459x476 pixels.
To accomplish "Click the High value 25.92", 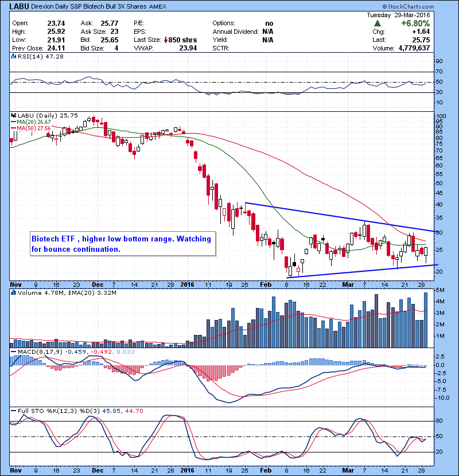I will tap(56, 32).
